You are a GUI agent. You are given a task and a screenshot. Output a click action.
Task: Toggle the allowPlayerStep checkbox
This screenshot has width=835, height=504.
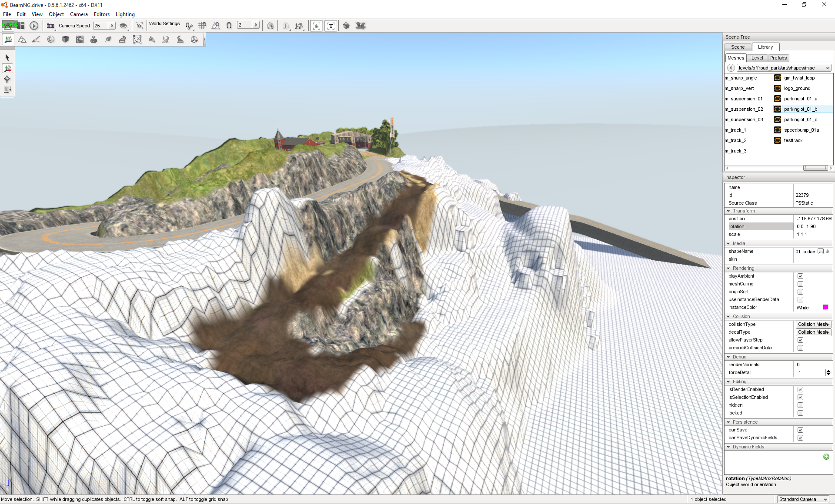tap(800, 340)
